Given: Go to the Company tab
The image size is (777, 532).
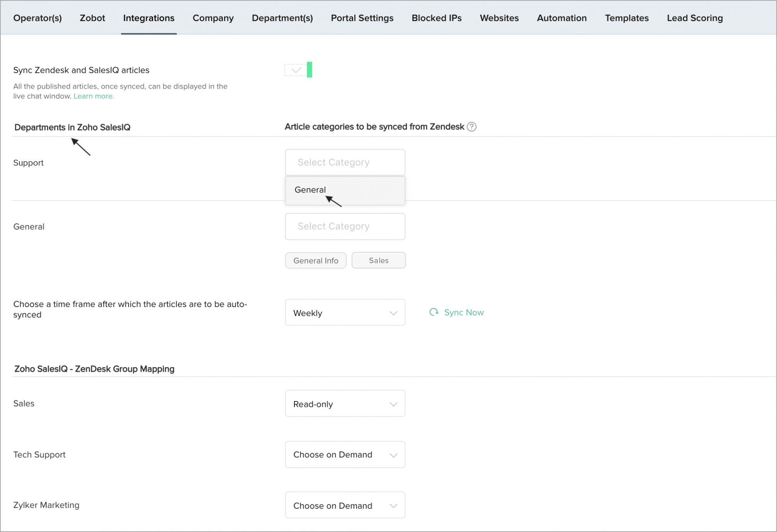Looking at the screenshot, I should pyautogui.click(x=213, y=18).
